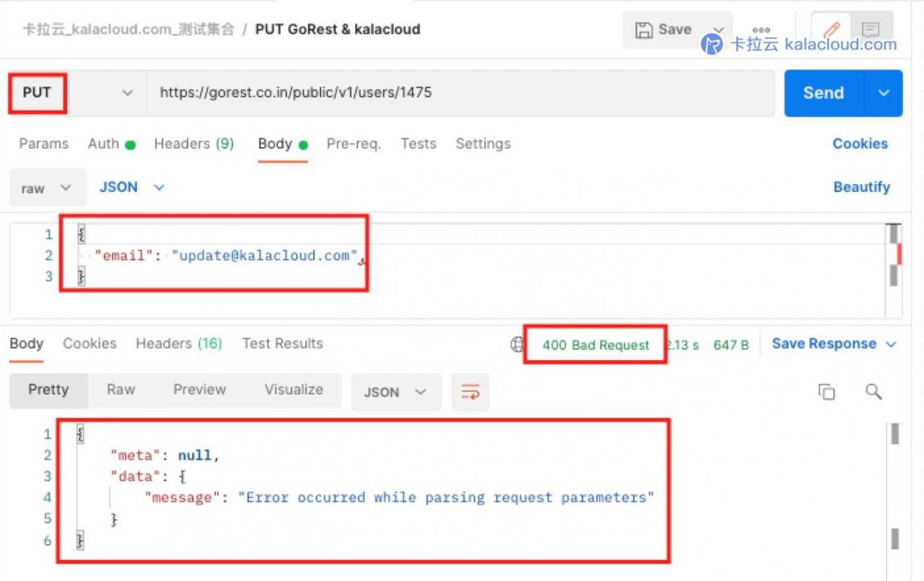Select the Visualize response view
The image size is (924, 581).
point(294,390)
